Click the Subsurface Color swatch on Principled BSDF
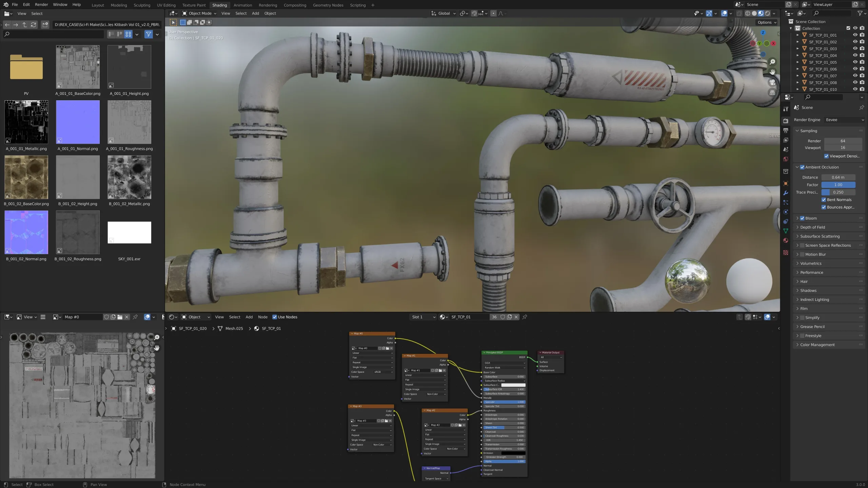Viewport: 868px width, 488px height. coord(513,385)
